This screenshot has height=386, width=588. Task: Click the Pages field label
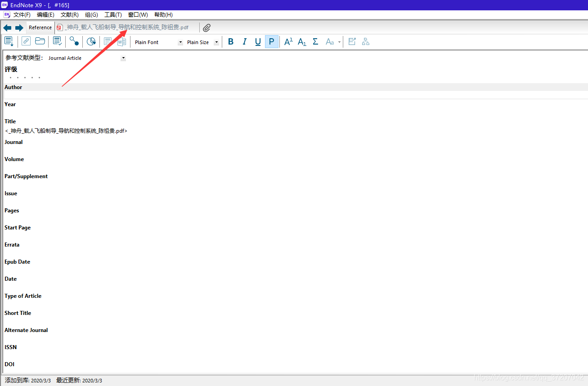tap(12, 211)
